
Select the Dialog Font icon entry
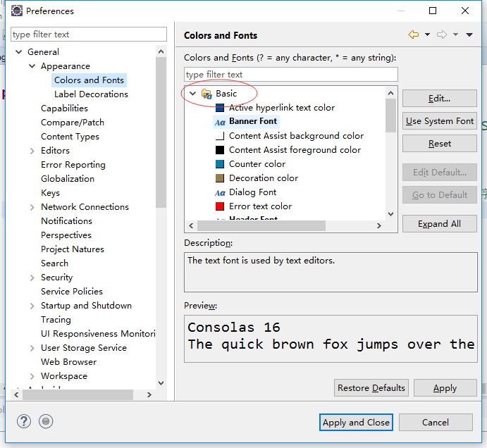coord(220,192)
